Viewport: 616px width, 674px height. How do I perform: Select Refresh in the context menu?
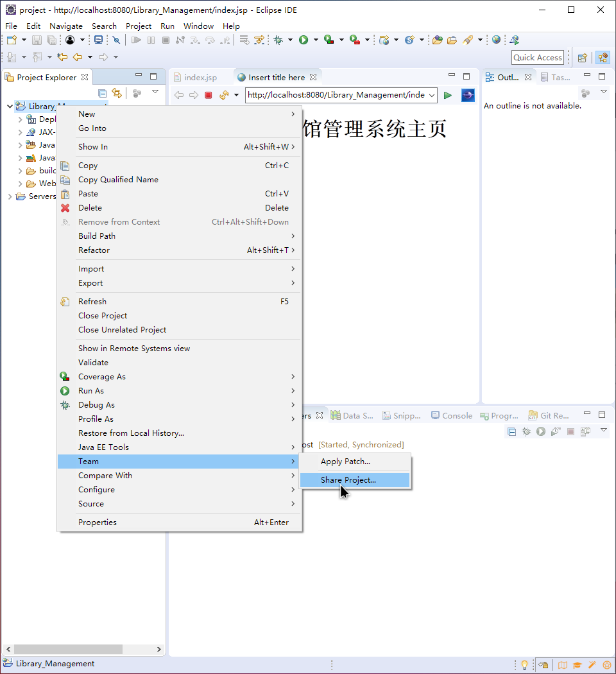179,301
